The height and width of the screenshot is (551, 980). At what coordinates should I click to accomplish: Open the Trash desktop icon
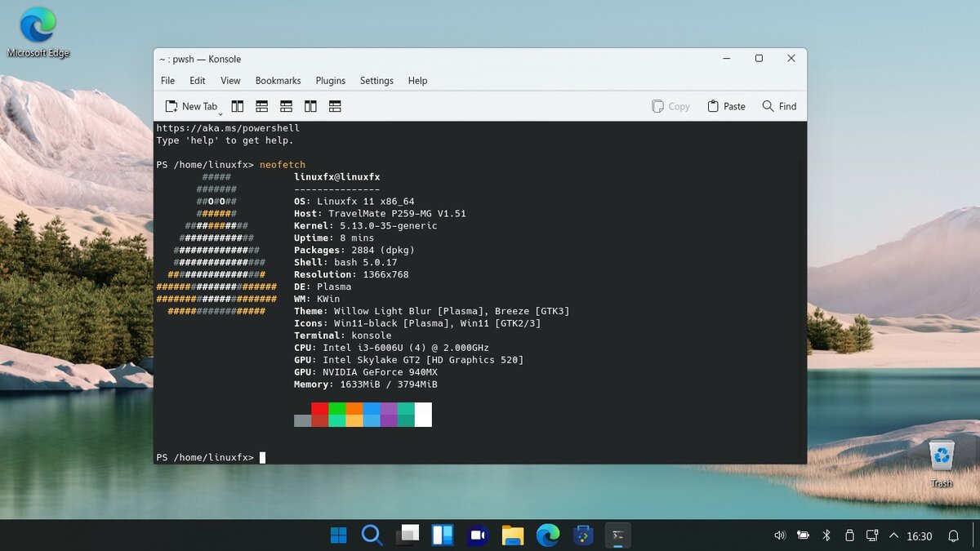(942, 464)
